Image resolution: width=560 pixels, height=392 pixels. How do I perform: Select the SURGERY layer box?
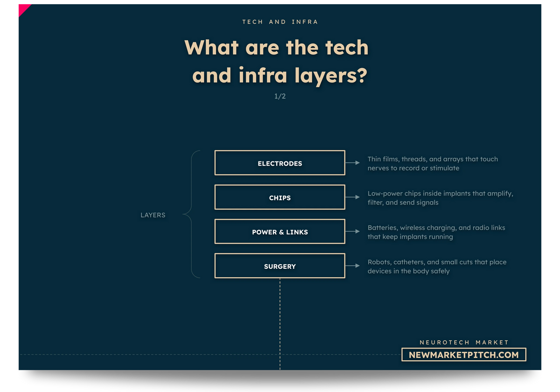tap(280, 266)
